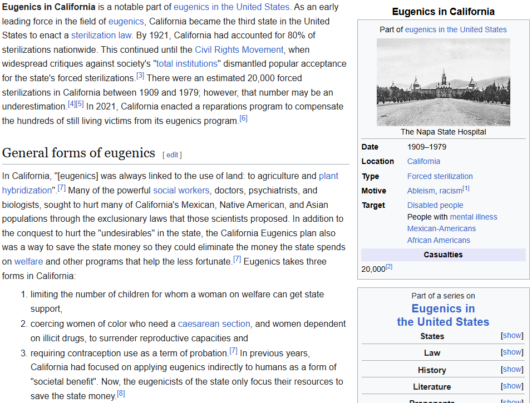This screenshot has width=532, height=403.
Task: Expand the States section in the series box
Action: 512,336
